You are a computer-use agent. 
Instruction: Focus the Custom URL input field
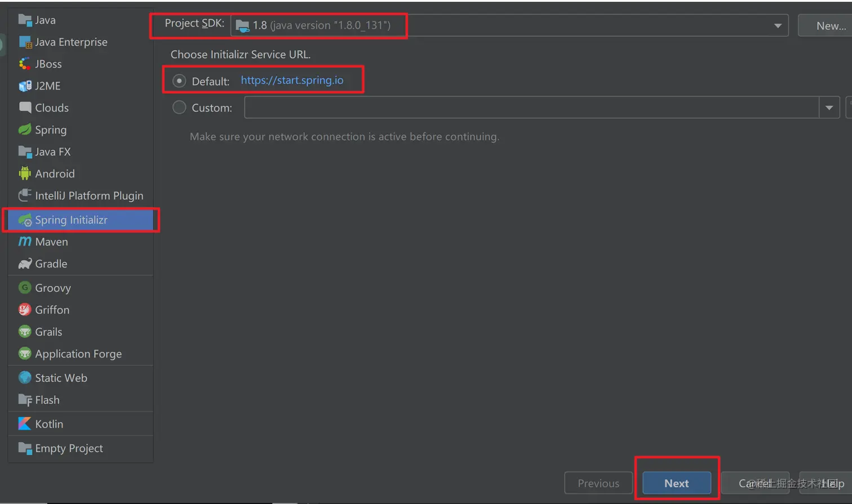pyautogui.click(x=531, y=108)
